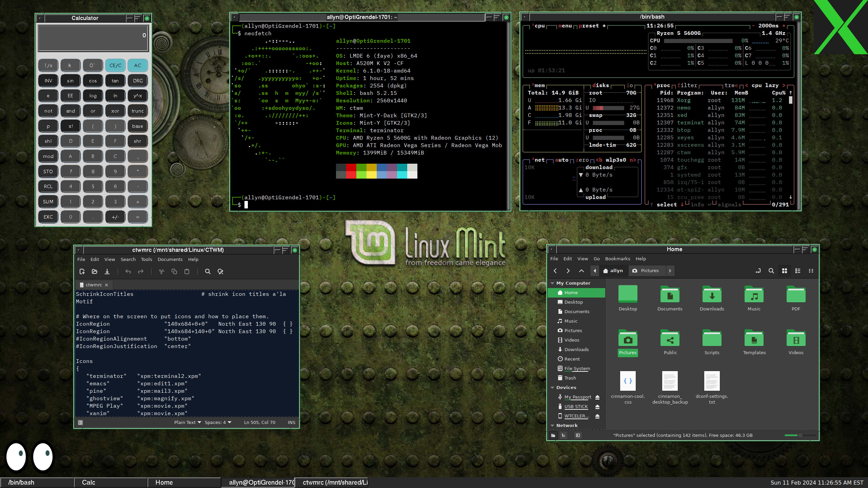Click the find-and-replace icon in the editor toolbar

pos(220,271)
